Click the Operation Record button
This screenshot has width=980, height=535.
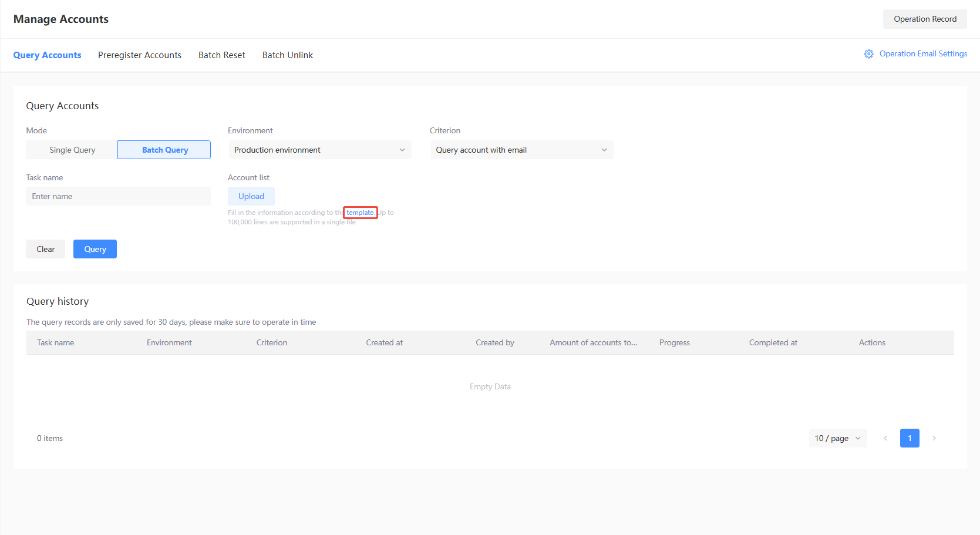924,19
